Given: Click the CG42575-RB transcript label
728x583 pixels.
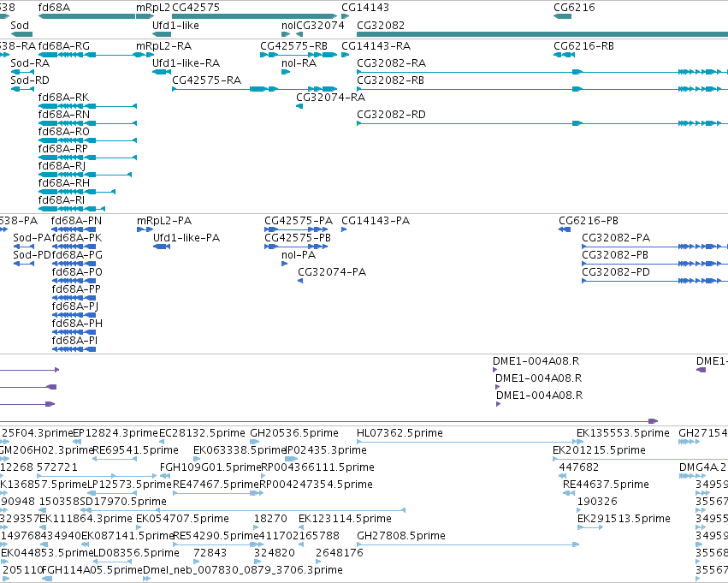Looking at the screenshot, I should (x=294, y=46).
